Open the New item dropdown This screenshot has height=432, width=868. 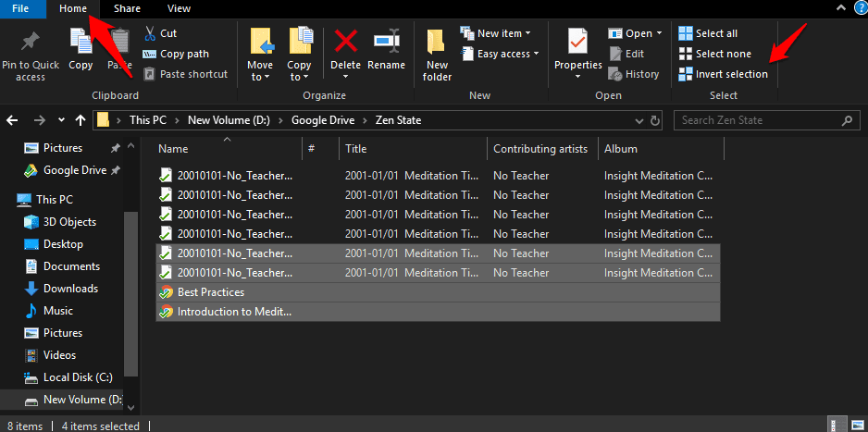[x=495, y=33]
